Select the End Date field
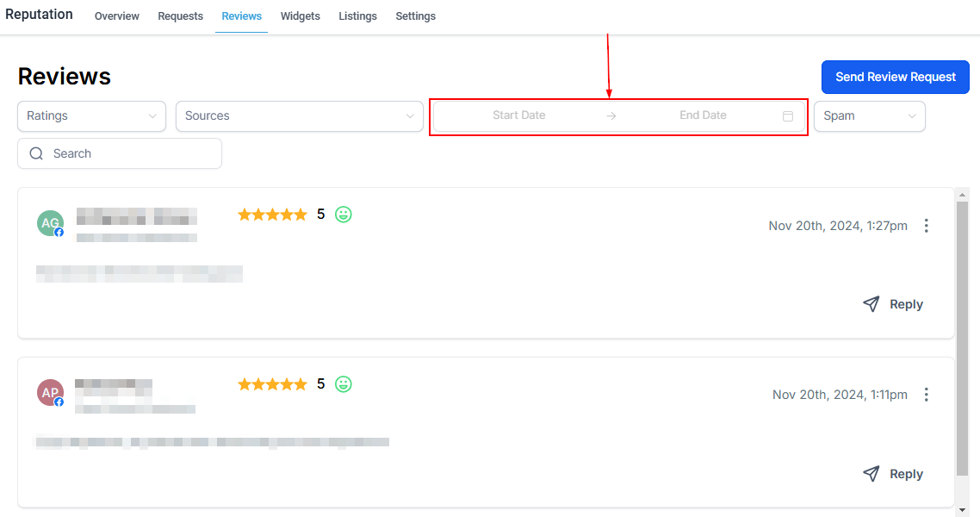The image size is (980, 517). coord(703,115)
